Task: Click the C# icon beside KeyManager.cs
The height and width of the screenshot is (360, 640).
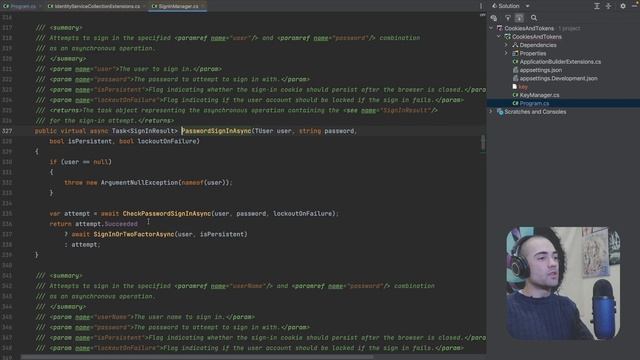Action: [515, 95]
